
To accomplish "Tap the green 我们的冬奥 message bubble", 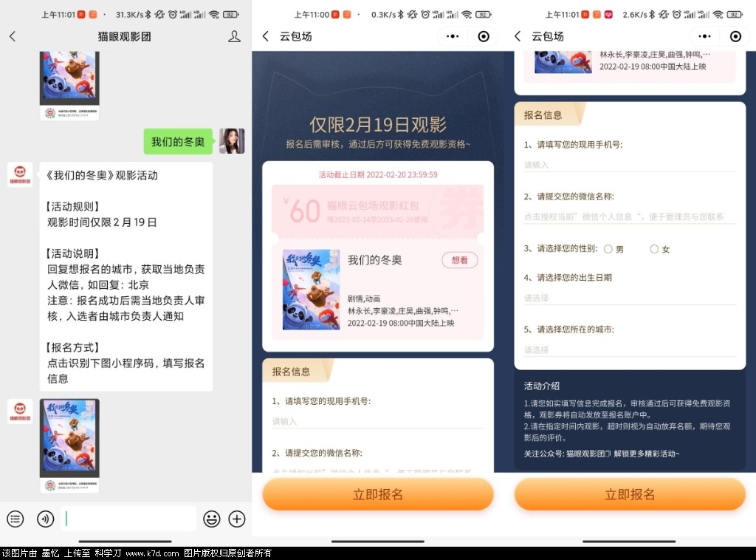I will [x=178, y=142].
